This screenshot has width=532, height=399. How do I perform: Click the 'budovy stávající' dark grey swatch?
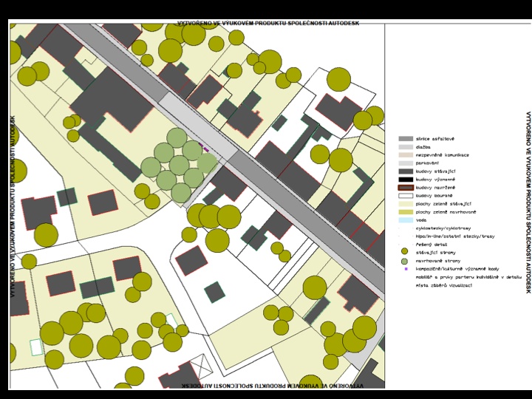(x=406, y=171)
